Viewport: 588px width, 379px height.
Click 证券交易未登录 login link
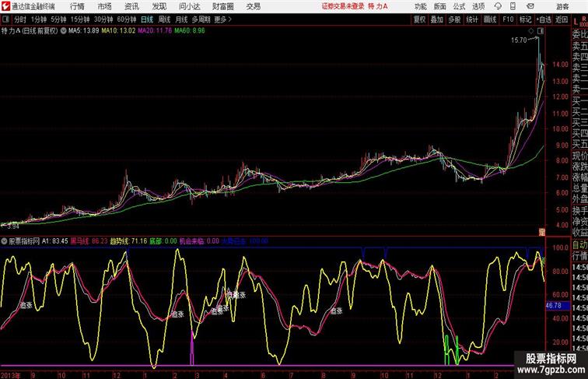pyautogui.click(x=343, y=6)
